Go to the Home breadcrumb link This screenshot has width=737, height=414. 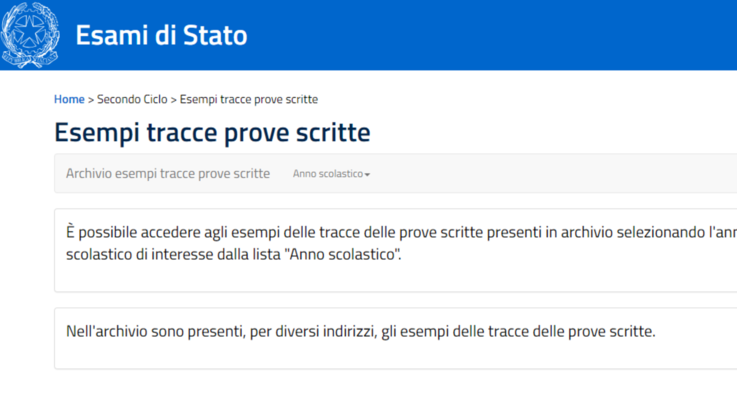coord(69,99)
